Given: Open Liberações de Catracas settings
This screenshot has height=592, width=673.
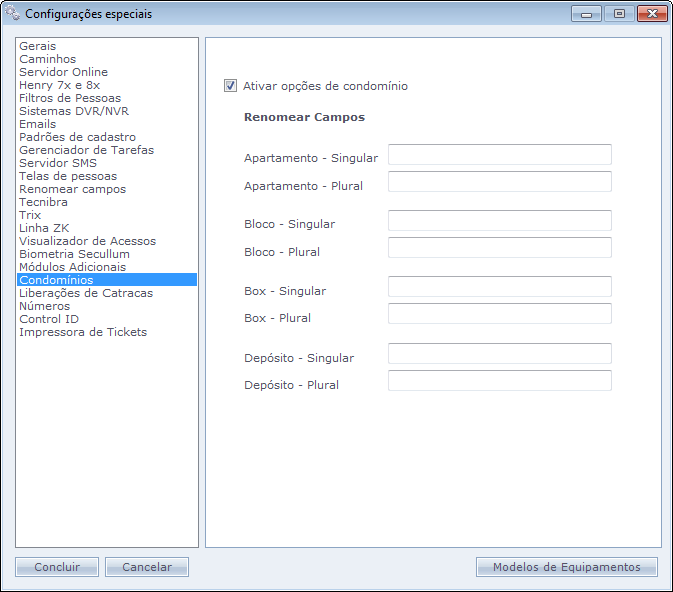Looking at the screenshot, I should pos(86,293).
